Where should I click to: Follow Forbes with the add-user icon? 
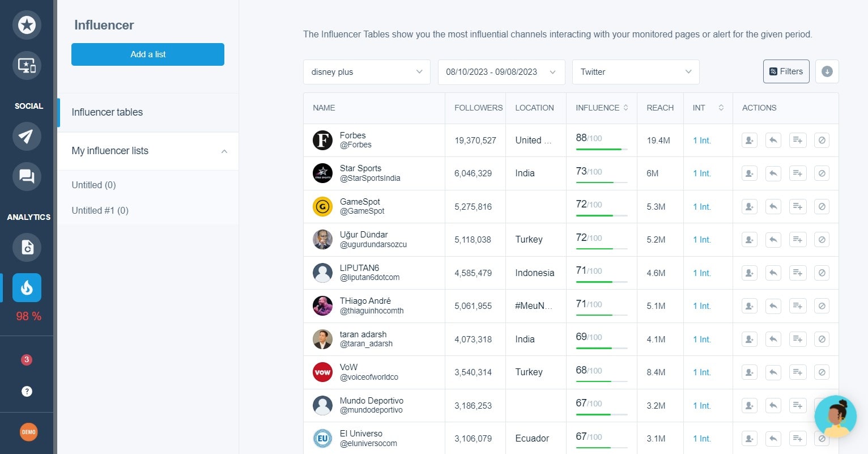[x=749, y=140]
